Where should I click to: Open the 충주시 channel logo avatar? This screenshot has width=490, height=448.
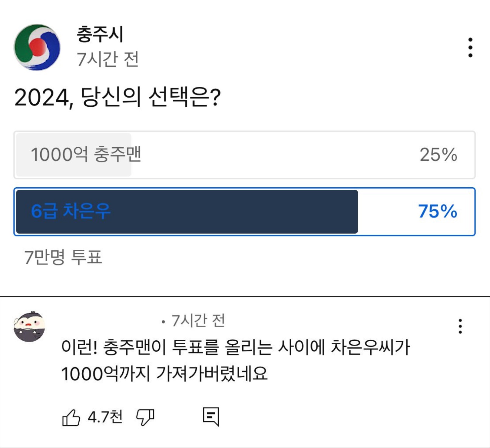(37, 47)
